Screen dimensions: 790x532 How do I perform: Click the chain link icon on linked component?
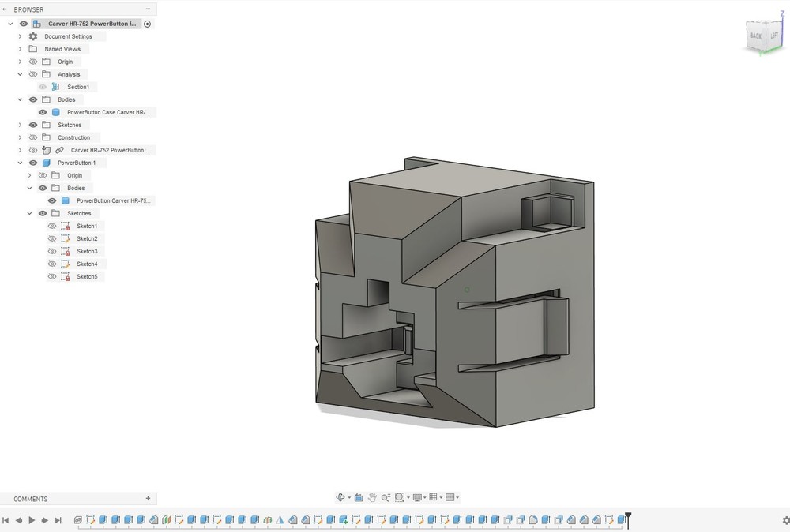click(59, 150)
